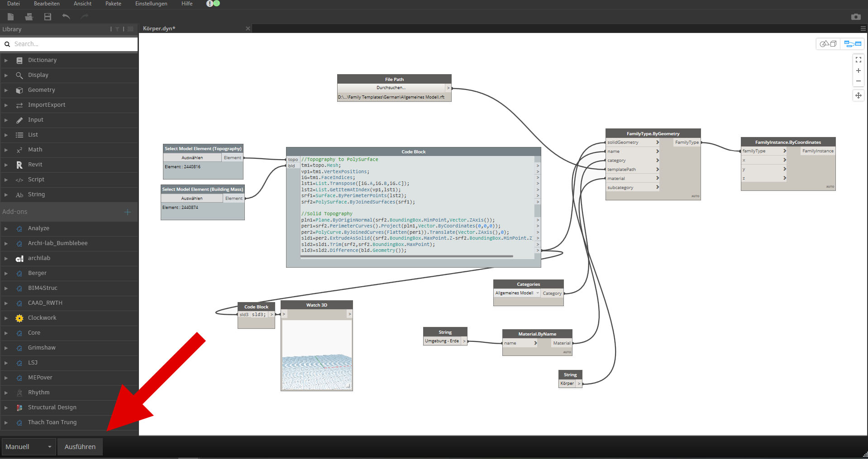Image resolution: width=868 pixels, height=459 pixels.
Task: Zoom in with the plus canvas icon
Action: click(858, 71)
